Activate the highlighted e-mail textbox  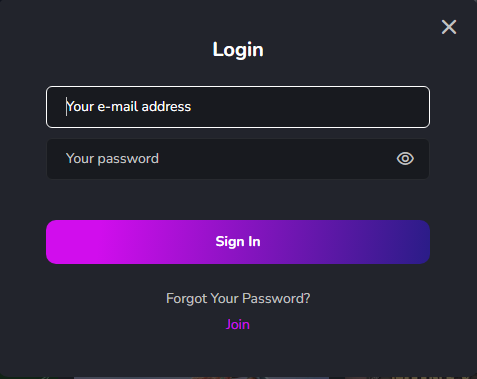238,107
